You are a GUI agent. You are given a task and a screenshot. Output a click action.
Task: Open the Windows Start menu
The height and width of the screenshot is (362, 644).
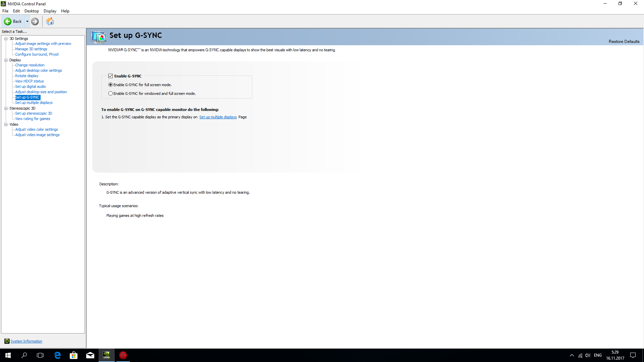tap(8, 355)
